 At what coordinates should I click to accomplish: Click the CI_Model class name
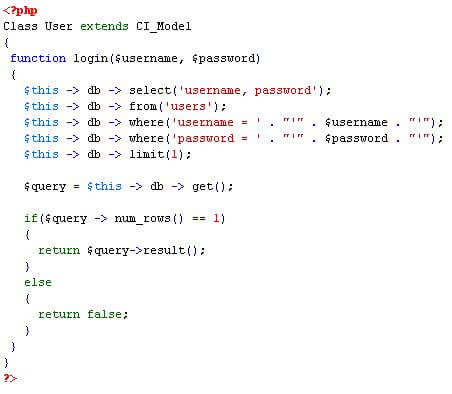click(x=164, y=26)
